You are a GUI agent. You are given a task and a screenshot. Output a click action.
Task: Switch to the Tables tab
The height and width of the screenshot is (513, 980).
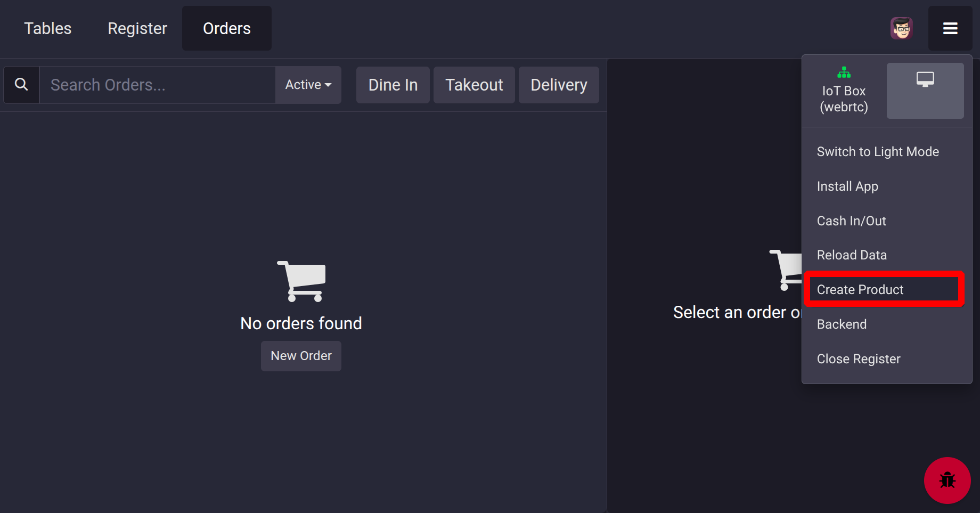[48, 28]
